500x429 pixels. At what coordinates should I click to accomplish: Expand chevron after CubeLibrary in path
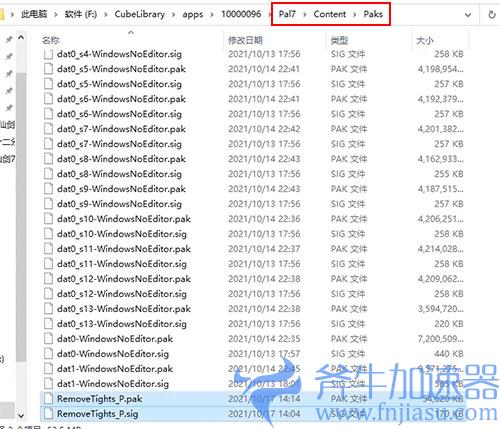pos(174,15)
